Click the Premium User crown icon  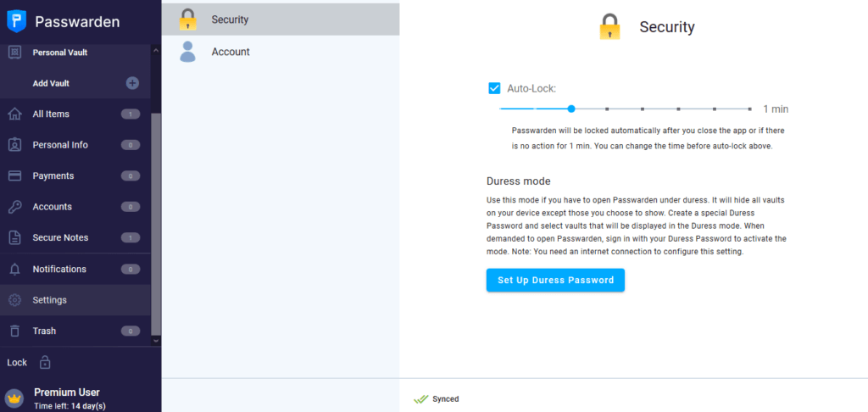[14, 398]
